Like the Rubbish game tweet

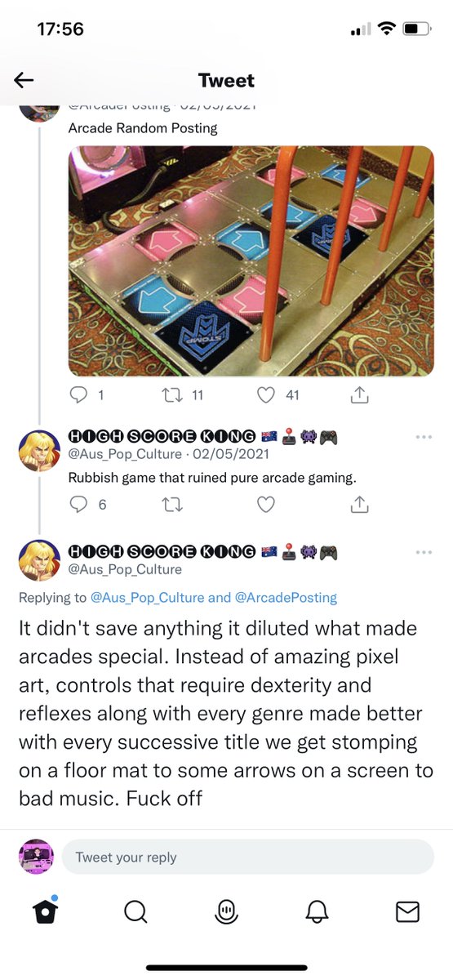(x=266, y=505)
